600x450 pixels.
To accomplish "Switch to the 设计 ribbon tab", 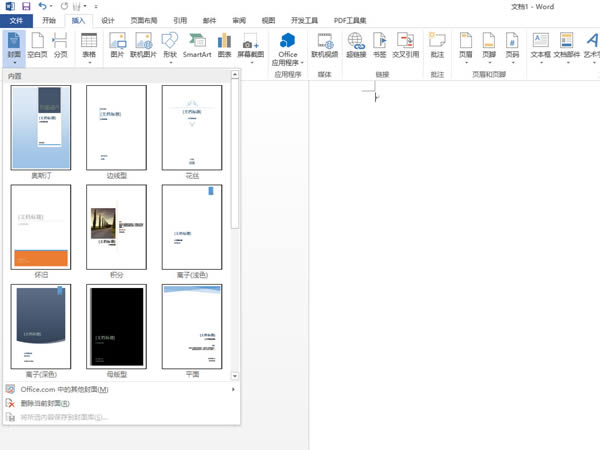I will pyautogui.click(x=108, y=20).
